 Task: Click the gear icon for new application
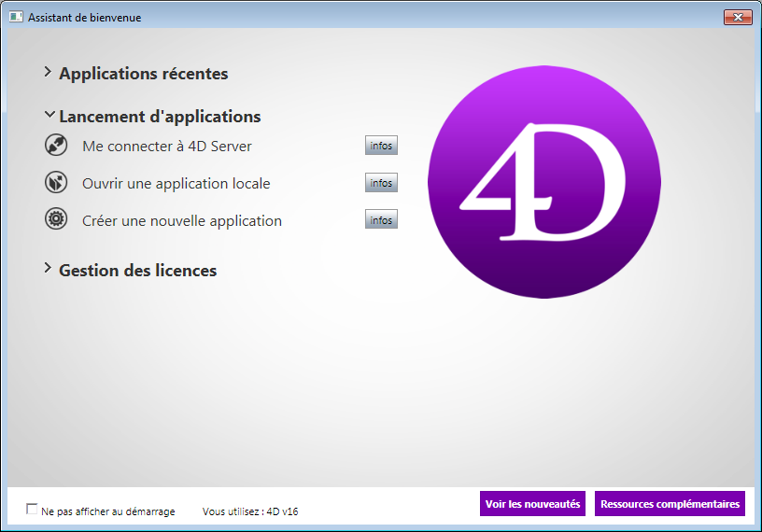[56, 220]
